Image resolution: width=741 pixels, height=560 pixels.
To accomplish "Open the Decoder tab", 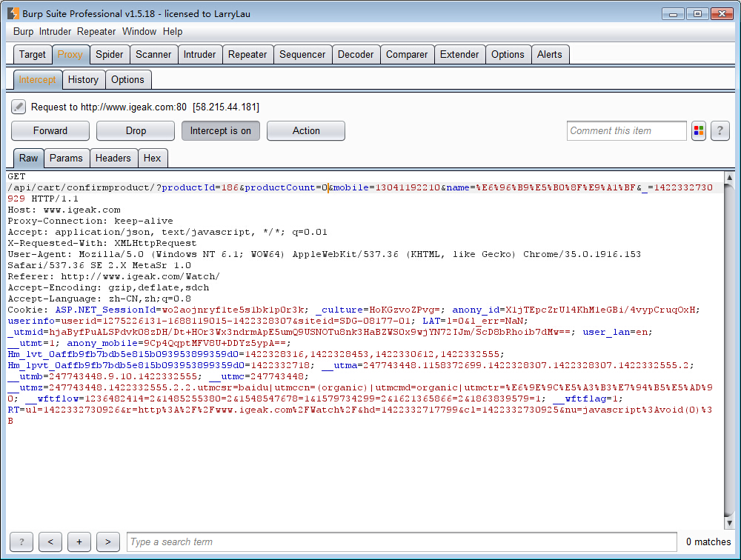I will 356,54.
